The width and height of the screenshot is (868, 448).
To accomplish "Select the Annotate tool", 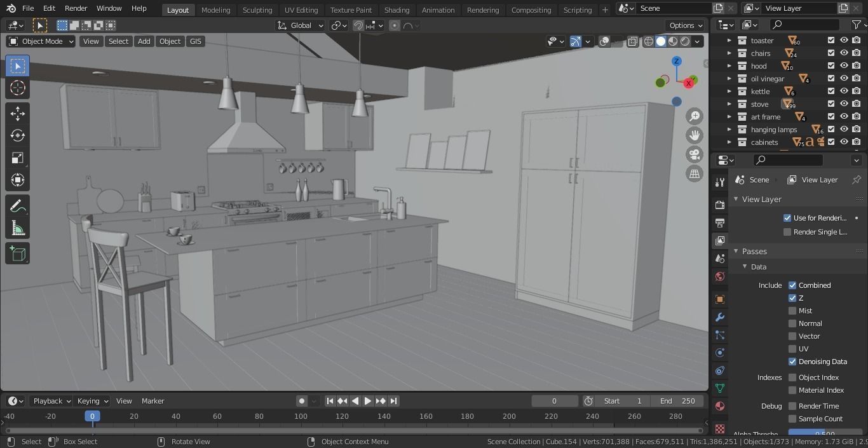I will (18, 206).
